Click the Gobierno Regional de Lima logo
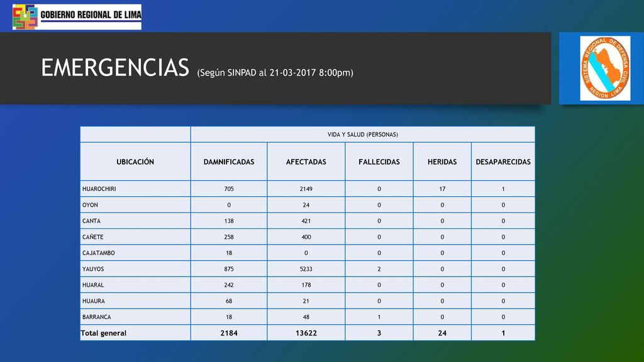 coord(77,17)
